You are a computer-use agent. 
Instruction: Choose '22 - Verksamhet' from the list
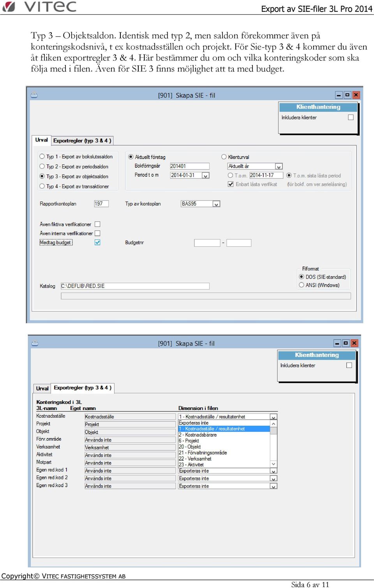click(x=224, y=459)
